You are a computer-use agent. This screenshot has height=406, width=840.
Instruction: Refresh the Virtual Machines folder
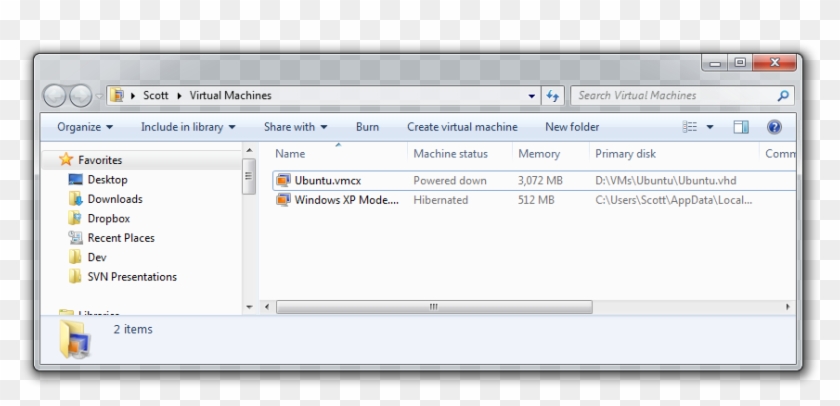pyautogui.click(x=552, y=96)
